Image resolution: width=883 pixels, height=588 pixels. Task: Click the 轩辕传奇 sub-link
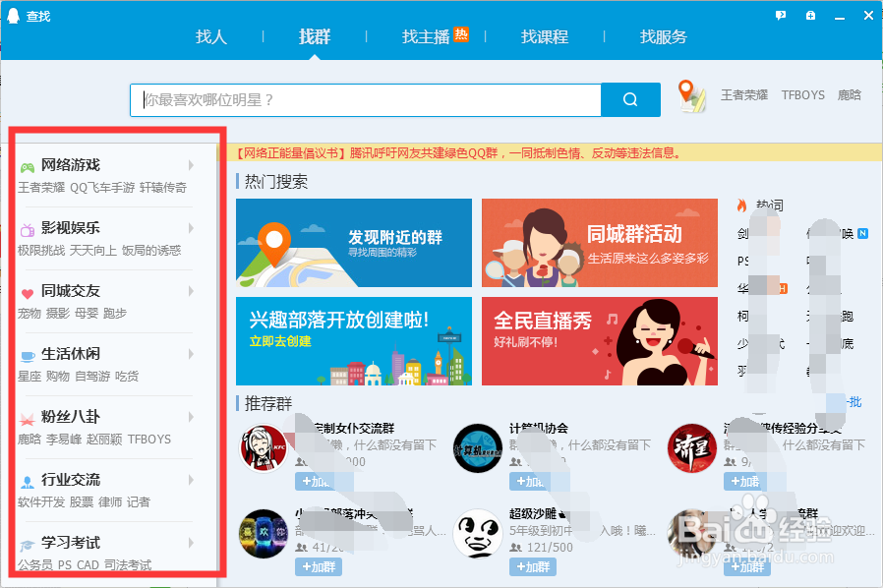pos(163,188)
